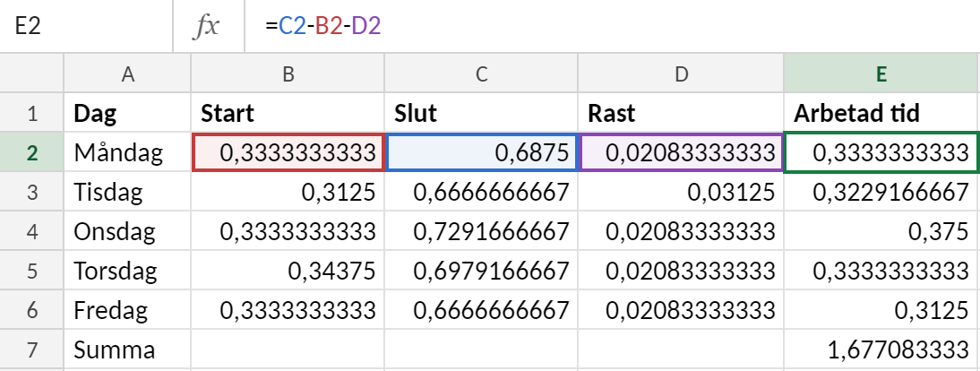
Task: Click empty cell D7 in Summa row
Action: (x=681, y=349)
